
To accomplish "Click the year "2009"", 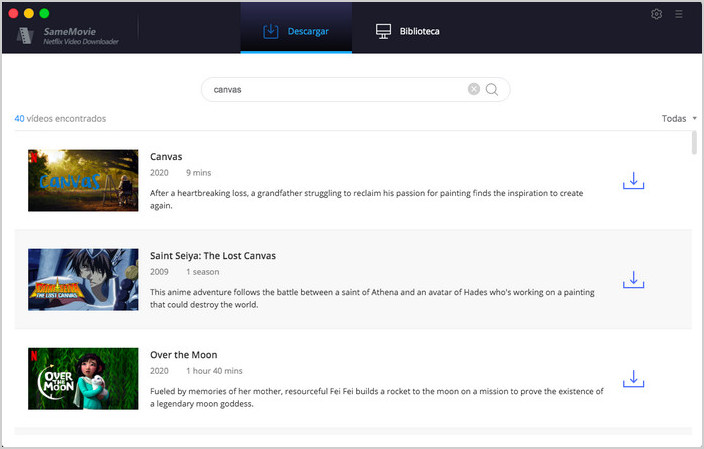I will (159, 272).
